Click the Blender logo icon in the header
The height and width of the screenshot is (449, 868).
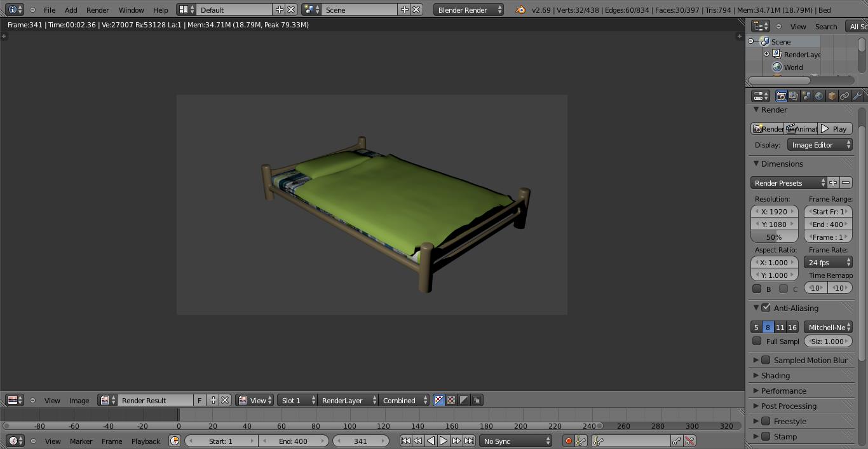click(520, 10)
